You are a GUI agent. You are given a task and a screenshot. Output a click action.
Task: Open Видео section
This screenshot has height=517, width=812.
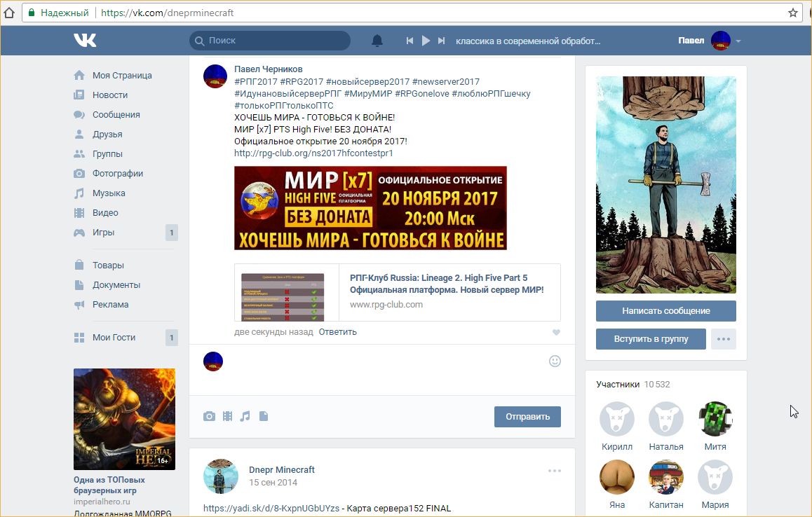(x=105, y=213)
